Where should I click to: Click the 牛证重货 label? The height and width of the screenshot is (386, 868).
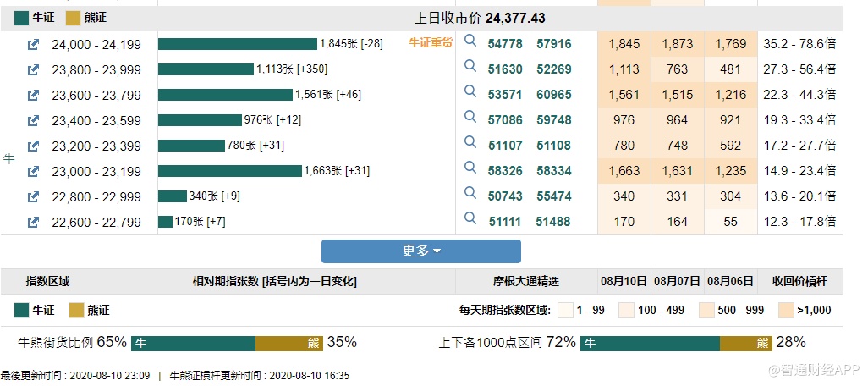tap(431, 42)
